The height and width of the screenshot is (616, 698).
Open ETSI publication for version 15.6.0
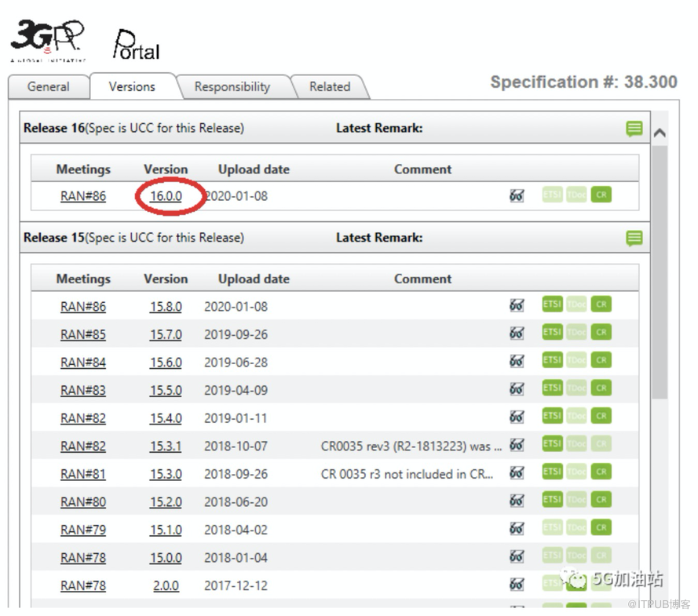553,360
